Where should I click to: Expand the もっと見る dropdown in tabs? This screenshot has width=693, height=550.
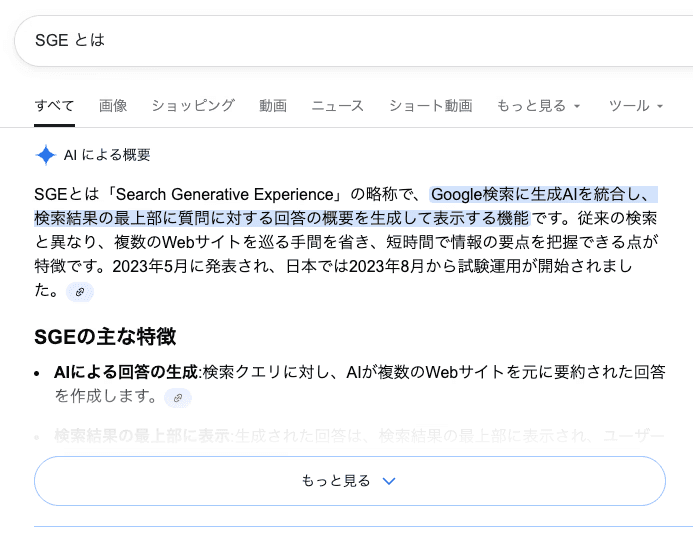pyautogui.click(x=538, y=106)
